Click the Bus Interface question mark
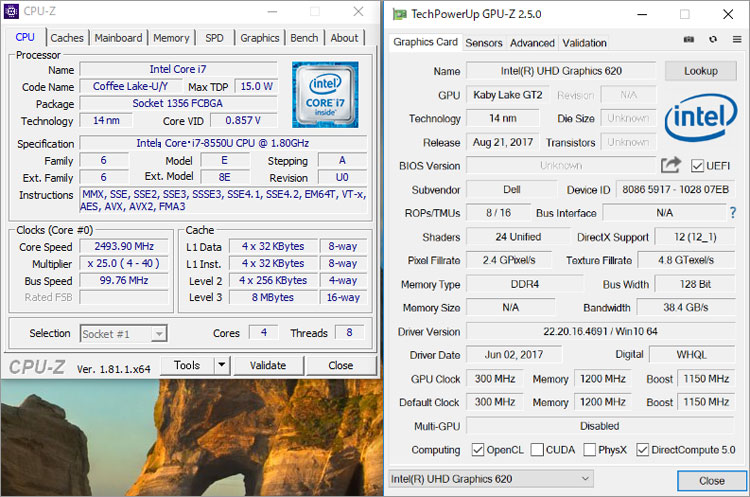750x497 pixels. pyautogui.click(x=733, y=212)
